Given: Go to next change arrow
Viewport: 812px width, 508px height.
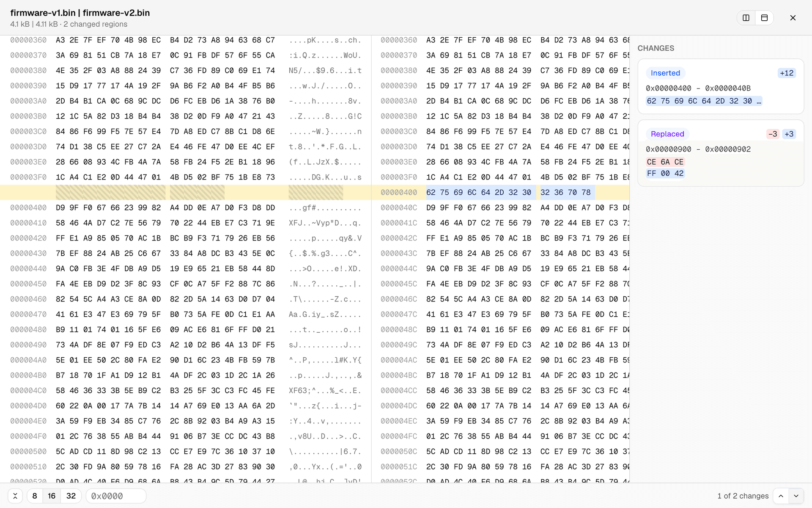Looking at the screenshot, I should 796,496.
